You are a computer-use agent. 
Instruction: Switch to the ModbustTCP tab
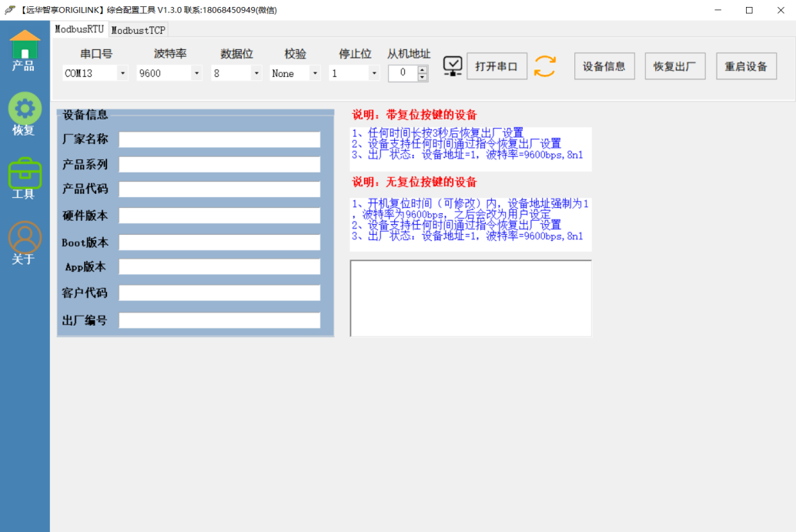coord(138,30)
